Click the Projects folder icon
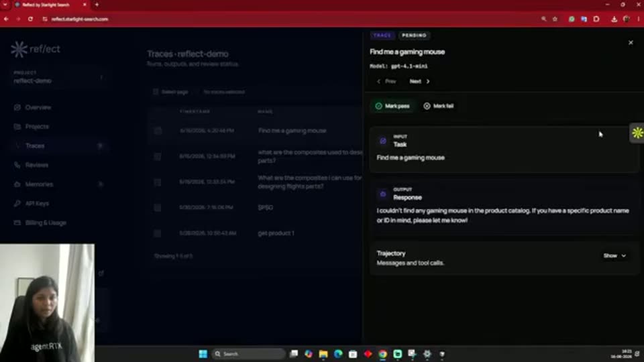 (17, 127)
